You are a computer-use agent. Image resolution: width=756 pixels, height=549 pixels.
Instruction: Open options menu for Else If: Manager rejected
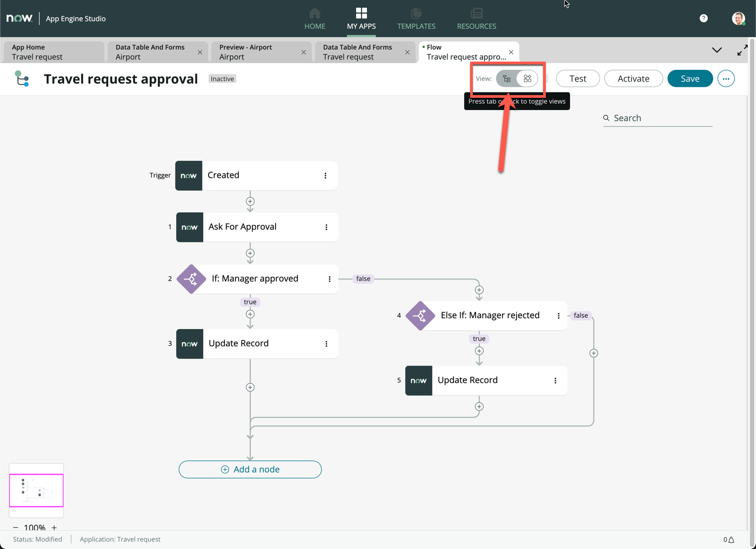point(559,316)
